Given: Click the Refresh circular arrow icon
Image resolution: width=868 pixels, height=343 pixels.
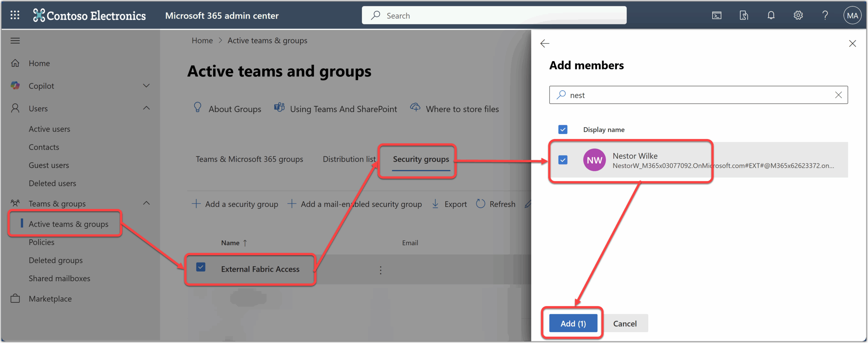Looking at the screenshot, I should [480, 204].
